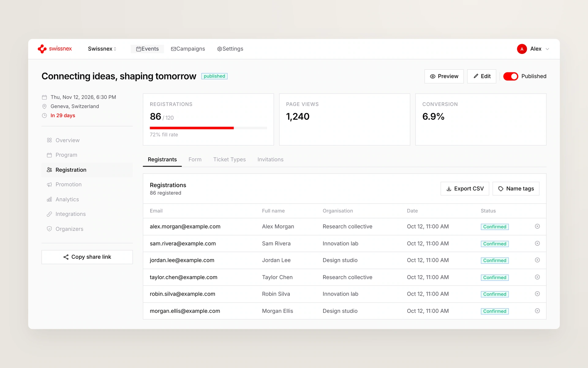Open Promotion in the sidebar

click(87, 185)
